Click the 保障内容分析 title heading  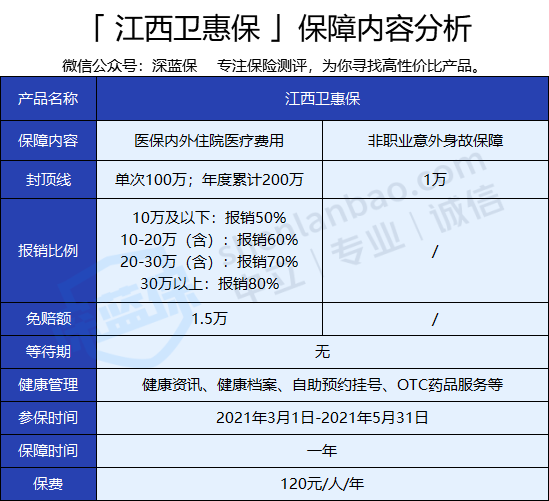(385, 29)
